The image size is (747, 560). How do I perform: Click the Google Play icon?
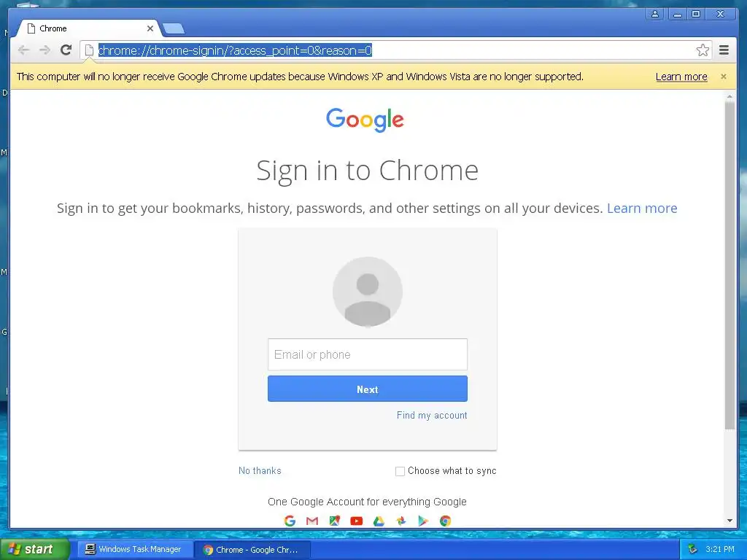pyautogui.click(x=423, y=521)
